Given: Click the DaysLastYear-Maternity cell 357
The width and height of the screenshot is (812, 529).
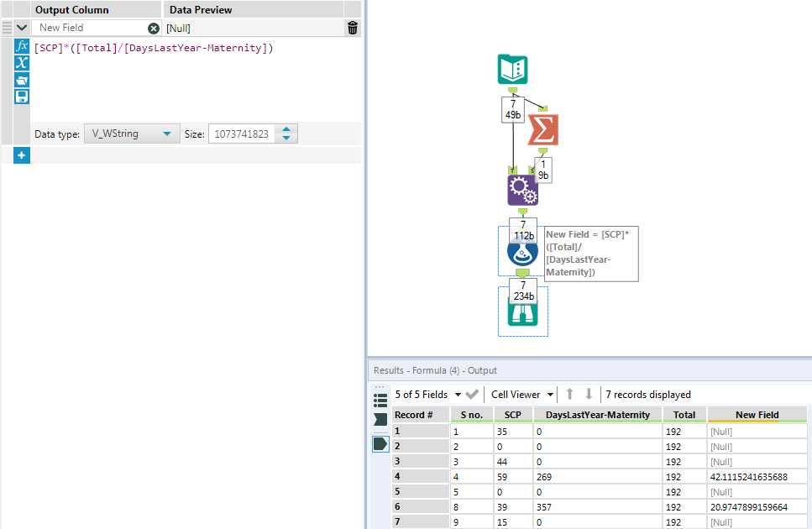Looking at the screenshot, I should [598, 507].
